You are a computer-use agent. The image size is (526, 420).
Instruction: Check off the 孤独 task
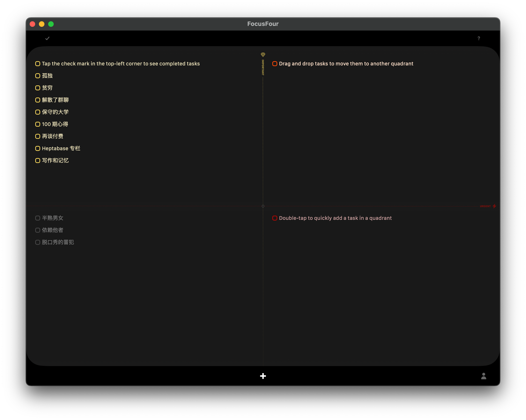click(x=38, y=76)
